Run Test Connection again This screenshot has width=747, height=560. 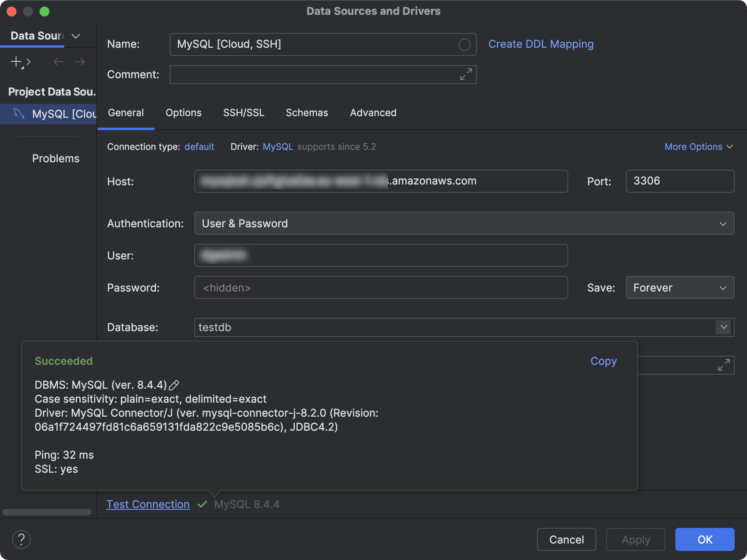(x=148, y=504)
